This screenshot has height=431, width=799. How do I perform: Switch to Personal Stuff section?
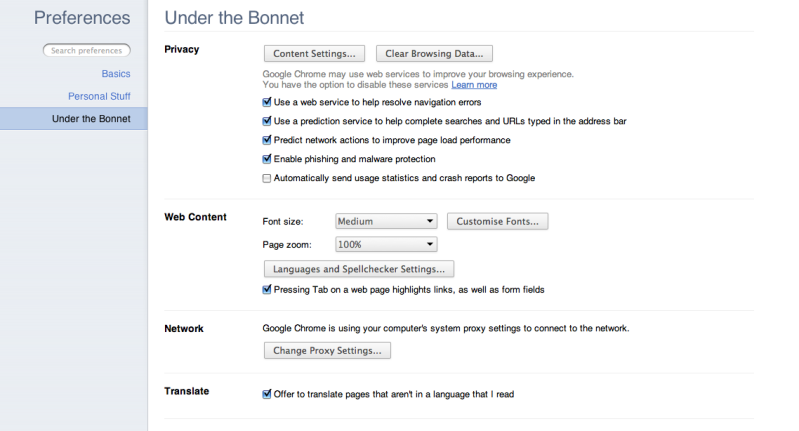point(99,96)
